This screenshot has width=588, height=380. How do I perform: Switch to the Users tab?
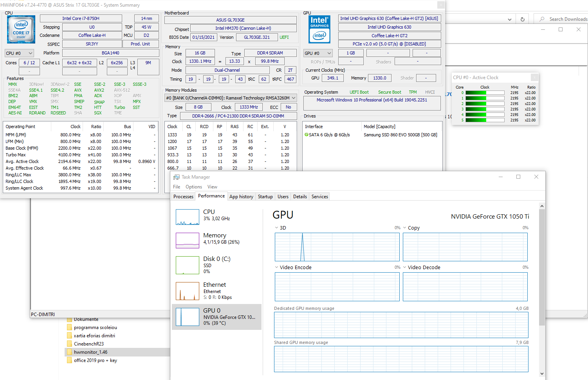(283, 197)
